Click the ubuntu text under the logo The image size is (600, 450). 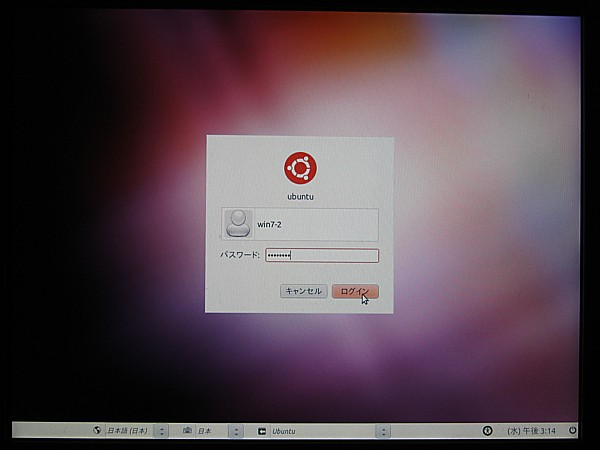300,197
